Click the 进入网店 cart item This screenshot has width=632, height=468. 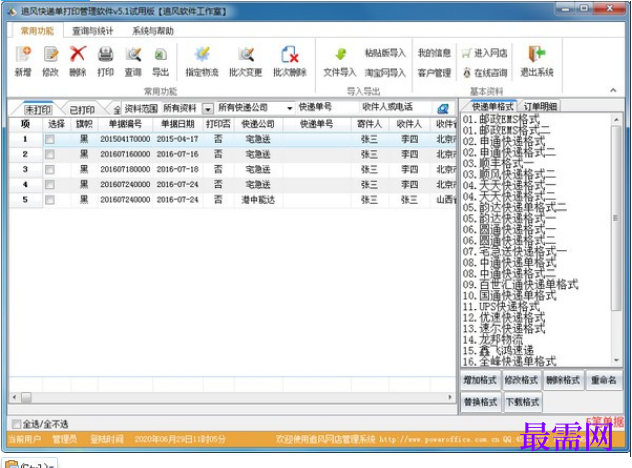484,53
